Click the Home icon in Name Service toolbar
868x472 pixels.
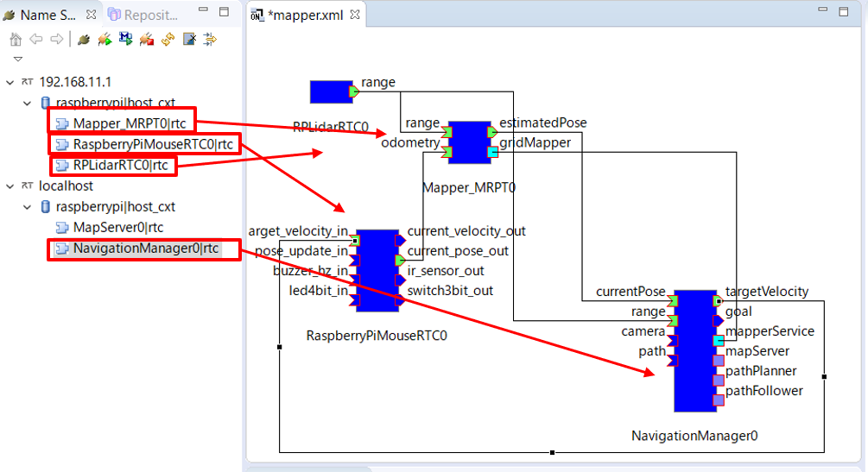click(15, 39)
